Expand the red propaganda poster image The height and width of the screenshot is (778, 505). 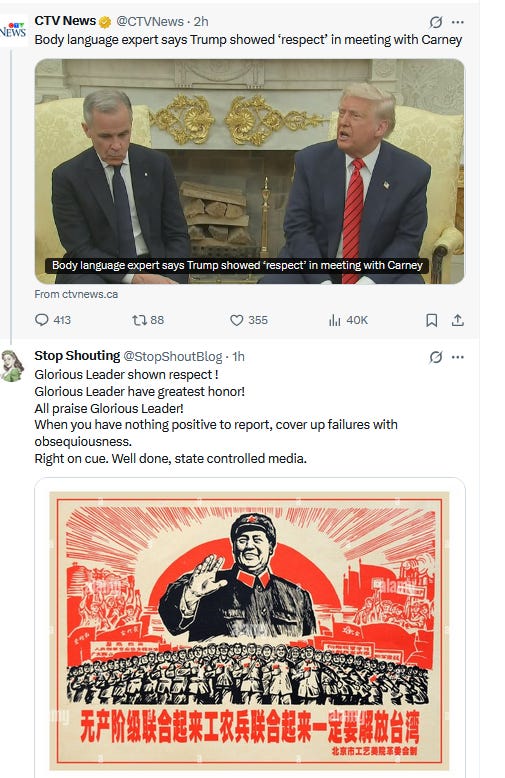pos(250,628)
